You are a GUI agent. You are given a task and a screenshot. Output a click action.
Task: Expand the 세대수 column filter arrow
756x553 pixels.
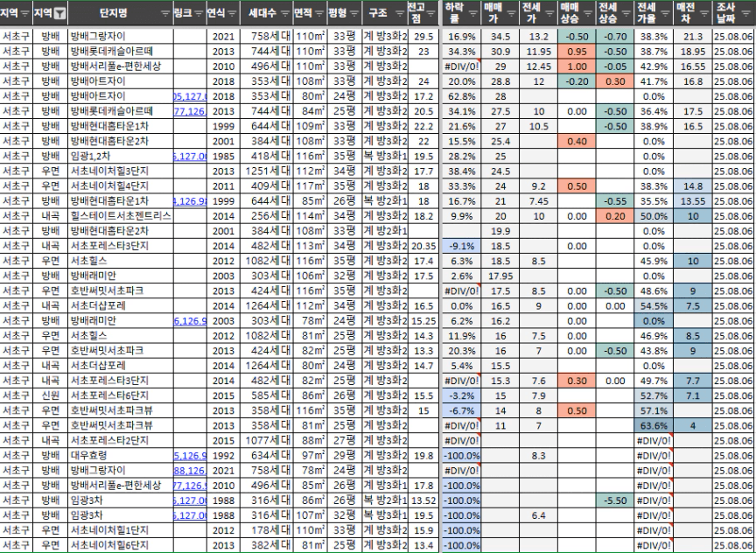[286, 13]
